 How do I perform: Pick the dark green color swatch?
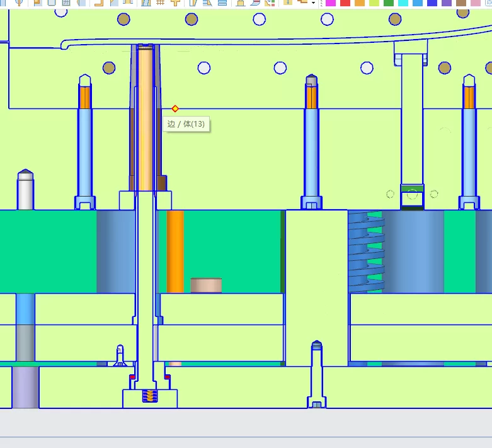(x=389, y=3)
